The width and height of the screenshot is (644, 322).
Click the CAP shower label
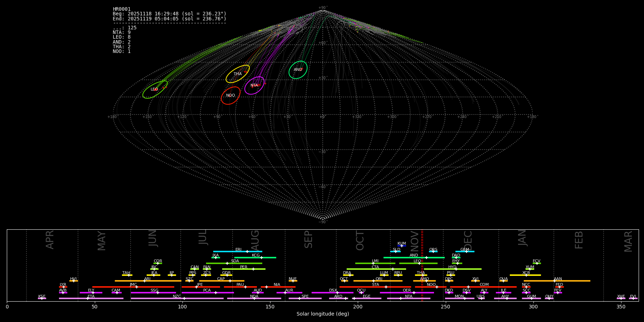(221, 279)
